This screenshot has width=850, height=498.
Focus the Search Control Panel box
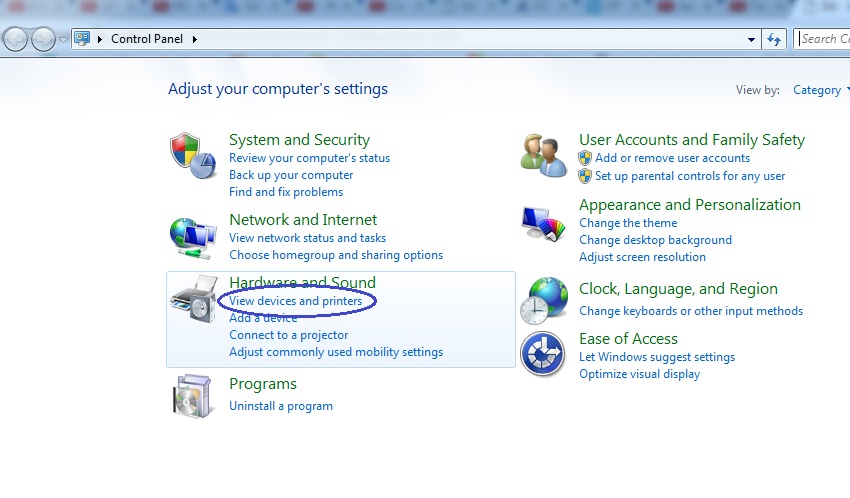pos(822,39)
